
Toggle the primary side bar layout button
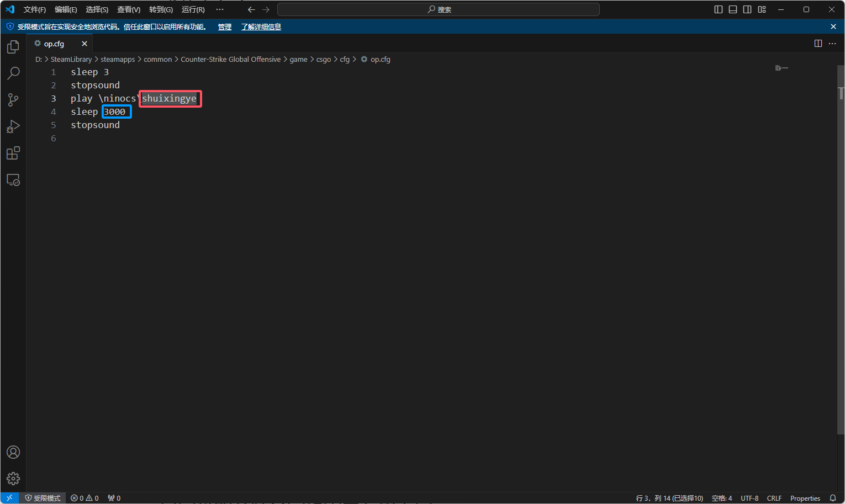click(x=718, y=9)
